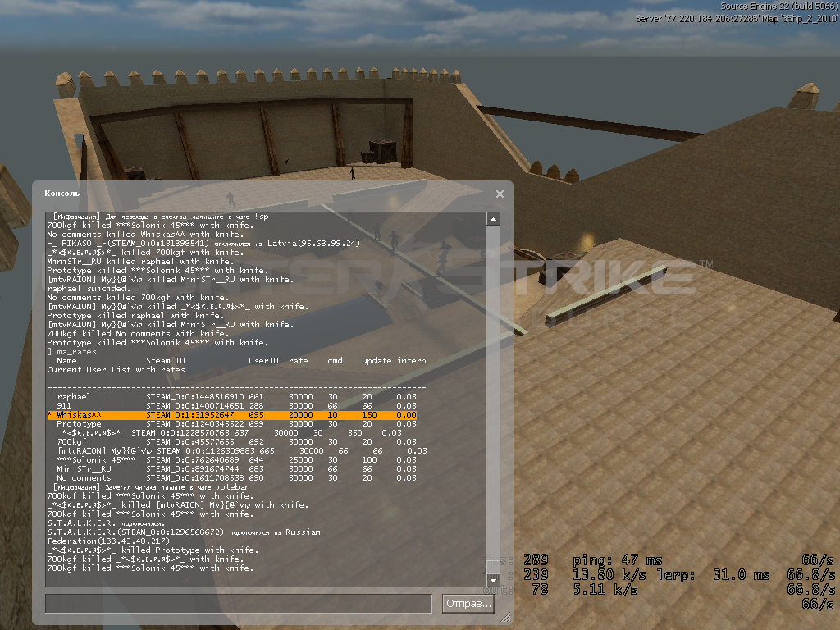This screenshot has width=840, height=630.
Task: Click 'killed Prototype with knife.' console line
Action: 153,550
